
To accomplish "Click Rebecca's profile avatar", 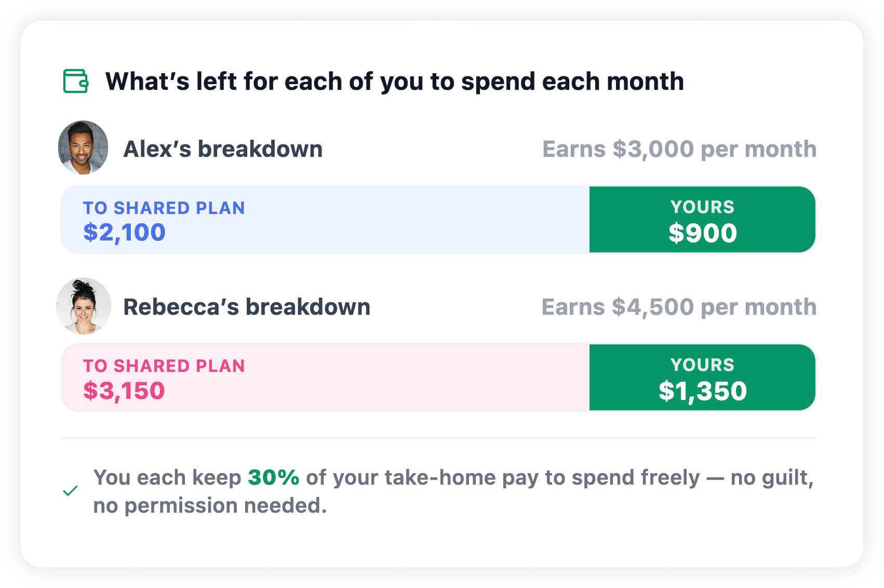I will (84, 305).
